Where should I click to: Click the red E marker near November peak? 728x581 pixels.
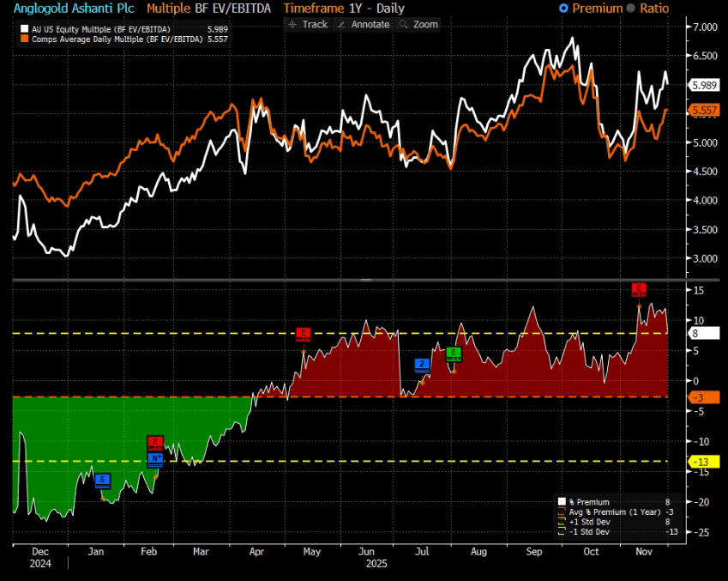639,289
